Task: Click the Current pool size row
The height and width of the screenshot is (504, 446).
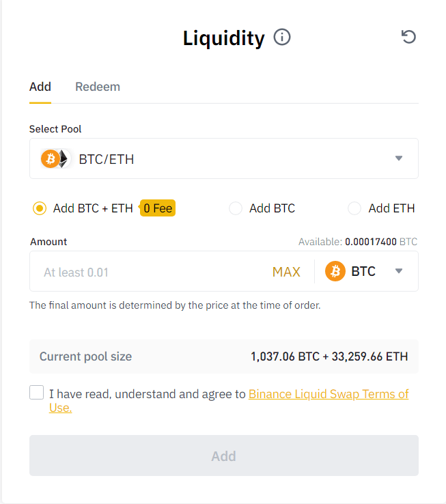Action: coord(224,356)
